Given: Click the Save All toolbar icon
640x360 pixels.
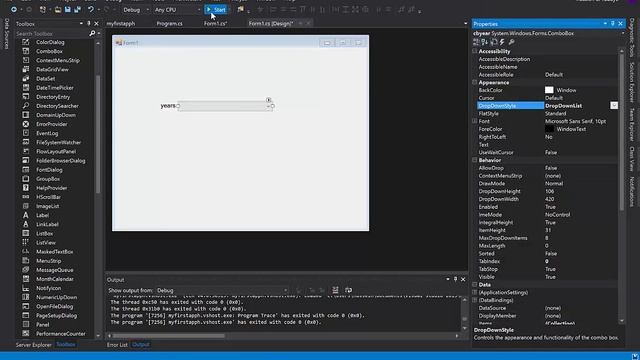Looking at the screenshot, I should pos(77,9).
